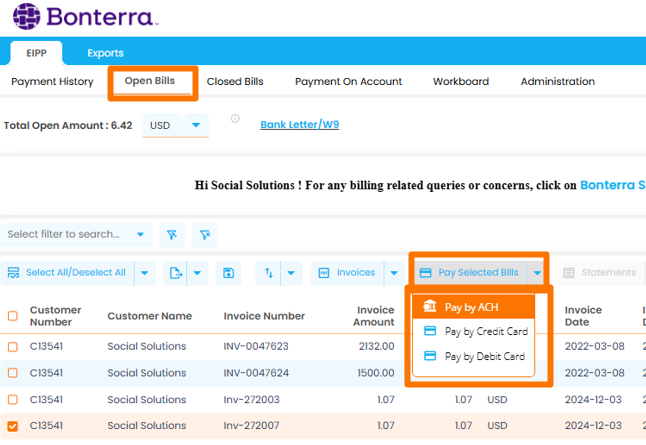Expand the Invoices dropdown arrow
Viewport: 646px width, 445px height.
coord(394,273)
